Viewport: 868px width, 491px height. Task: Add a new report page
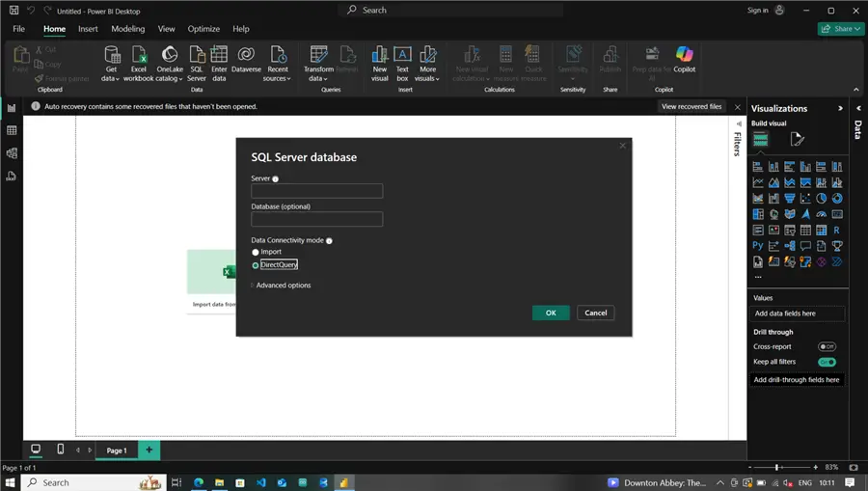click(x=149, y=450)
